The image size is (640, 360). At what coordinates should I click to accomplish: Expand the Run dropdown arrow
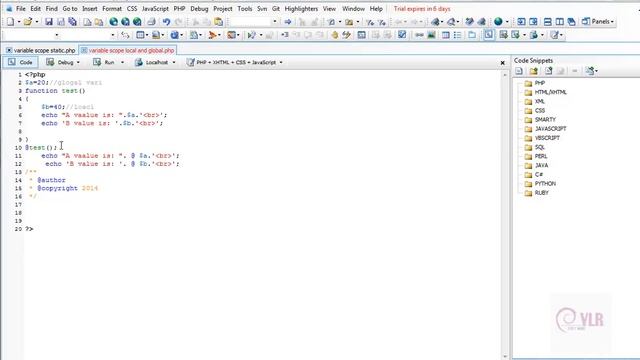pyautogui.click(x=122, y=62)
